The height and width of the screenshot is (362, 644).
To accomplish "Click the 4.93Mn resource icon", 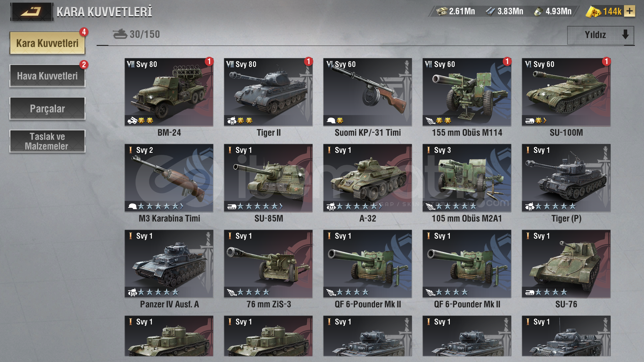I will click(538, 12).
